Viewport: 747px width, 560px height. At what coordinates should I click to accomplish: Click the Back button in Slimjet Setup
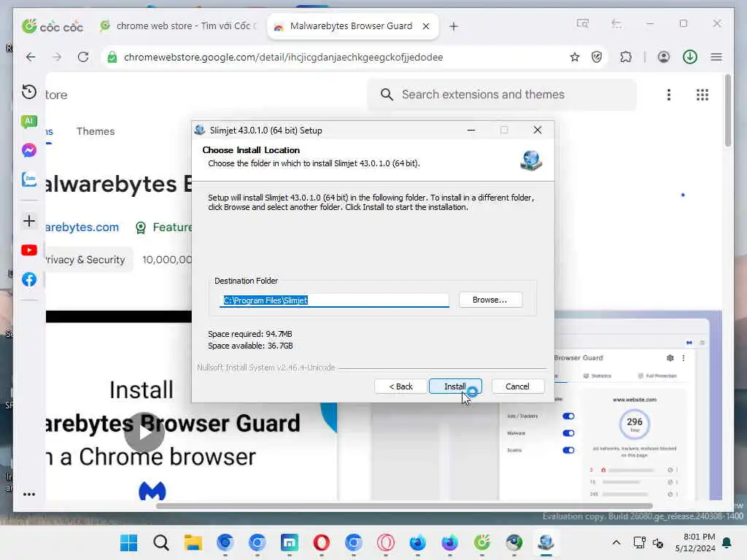[400, 386]
